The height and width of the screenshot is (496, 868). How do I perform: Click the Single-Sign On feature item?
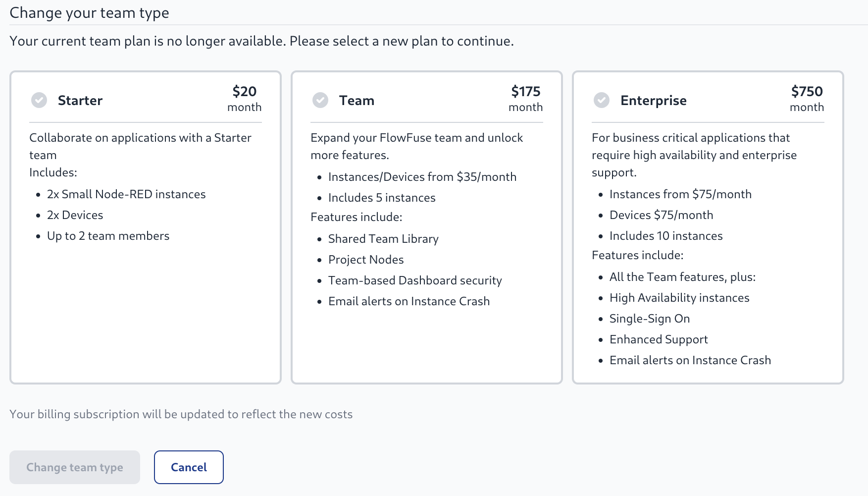coord(650,319)
